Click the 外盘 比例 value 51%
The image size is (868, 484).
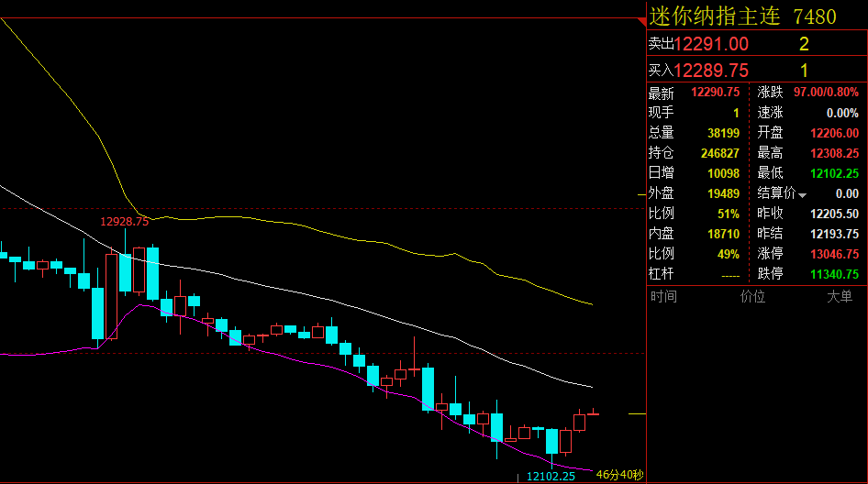729,214
